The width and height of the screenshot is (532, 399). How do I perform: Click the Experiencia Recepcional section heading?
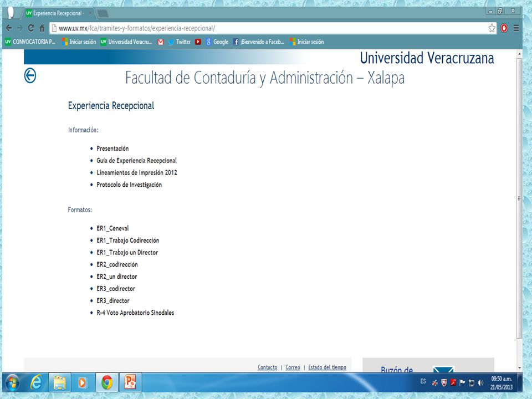point(111,105)
